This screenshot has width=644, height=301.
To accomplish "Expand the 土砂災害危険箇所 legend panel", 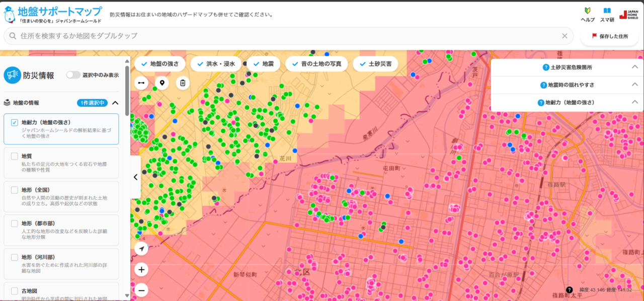I will [x=634, y=67].
